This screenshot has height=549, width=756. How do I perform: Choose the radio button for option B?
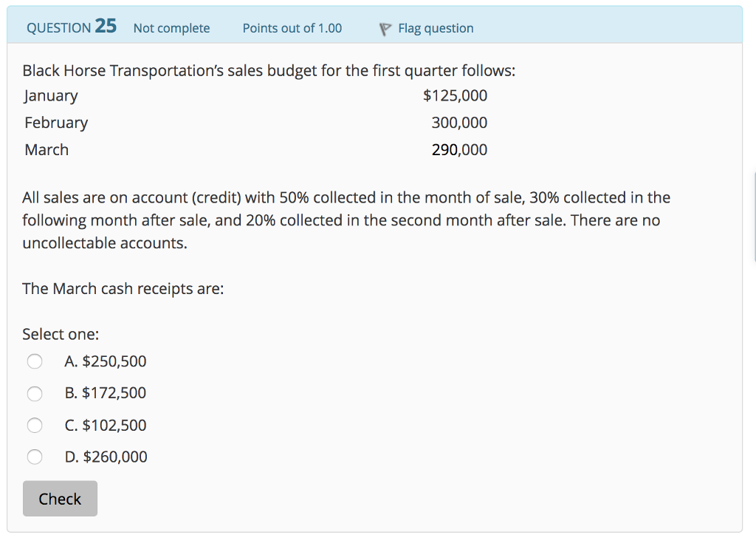tap(35, 394)
